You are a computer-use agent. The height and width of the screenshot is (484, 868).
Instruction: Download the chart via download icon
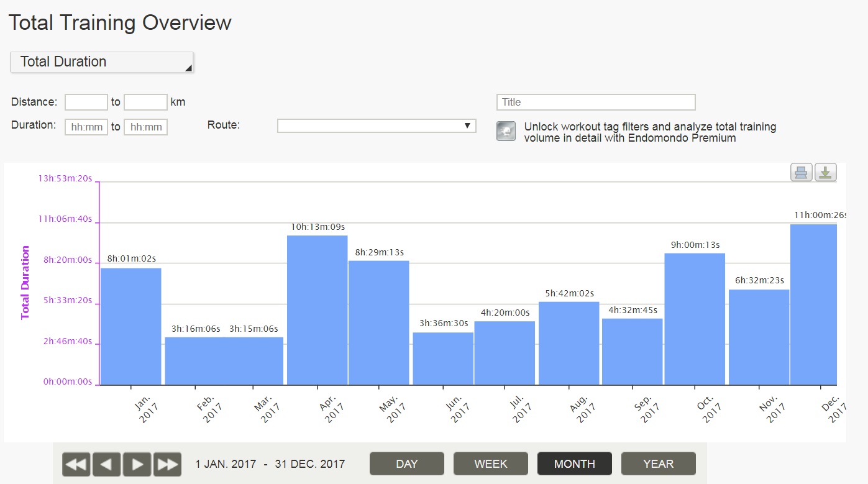coord(826,172)
